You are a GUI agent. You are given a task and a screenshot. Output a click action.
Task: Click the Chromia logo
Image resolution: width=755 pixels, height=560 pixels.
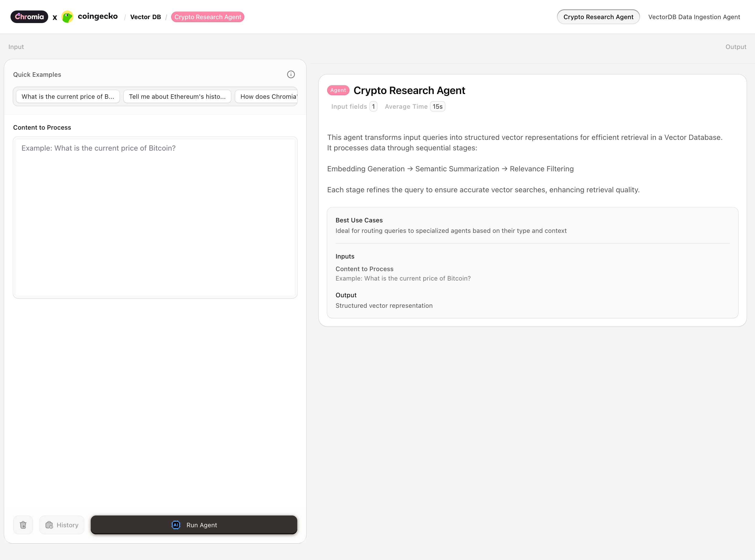[x=29, y=17]
